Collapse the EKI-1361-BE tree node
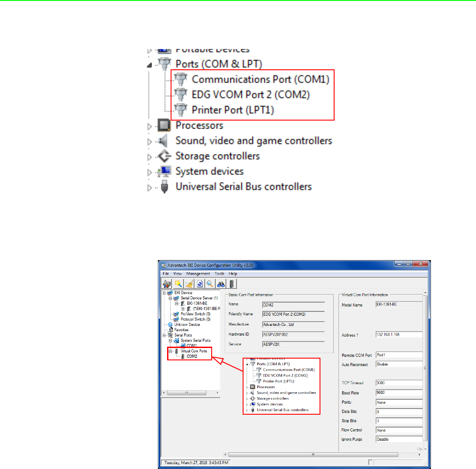The width and height of the screenshot is (476, 469). pyautogui.click(x=177, y=303)
